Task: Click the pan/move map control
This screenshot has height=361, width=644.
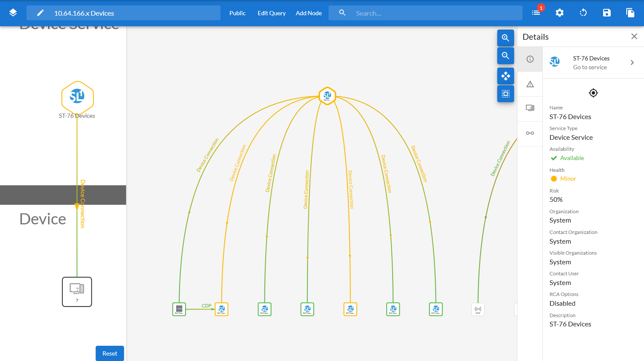Action: click(x=505, y=76)
